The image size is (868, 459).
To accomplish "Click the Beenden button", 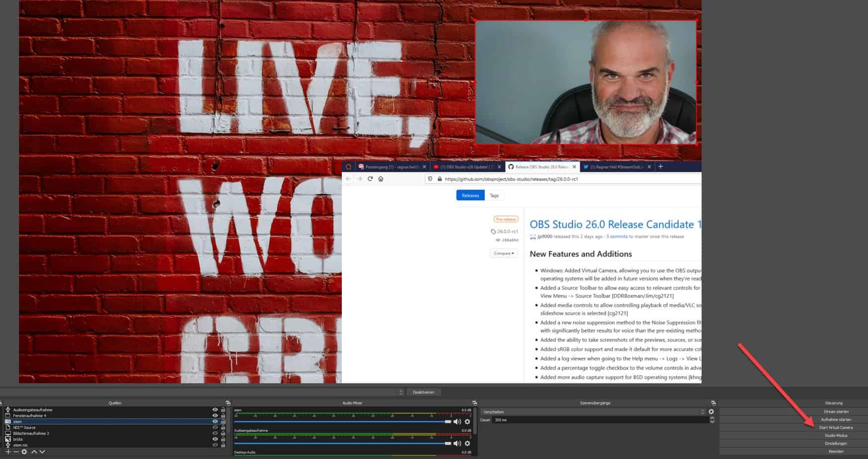I will coord(793,451).
